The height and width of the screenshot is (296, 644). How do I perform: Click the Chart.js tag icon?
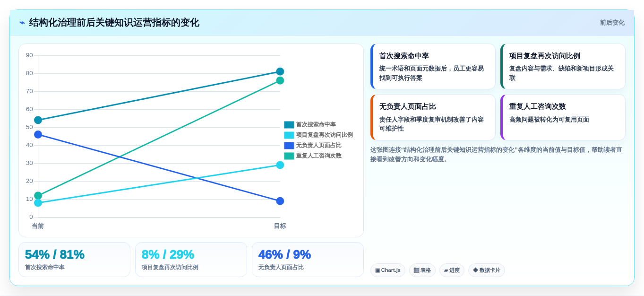coord(378,270)
